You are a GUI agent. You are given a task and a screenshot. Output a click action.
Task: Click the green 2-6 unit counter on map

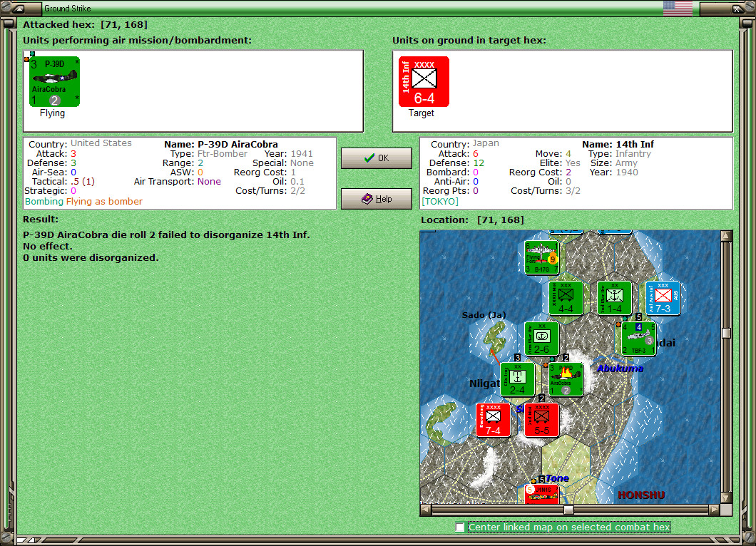pos(542,339)
